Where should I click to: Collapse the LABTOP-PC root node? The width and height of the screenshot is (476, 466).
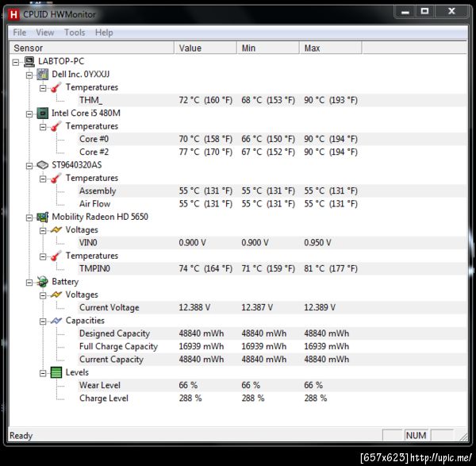pyautogui.click(x=16, y=62)
